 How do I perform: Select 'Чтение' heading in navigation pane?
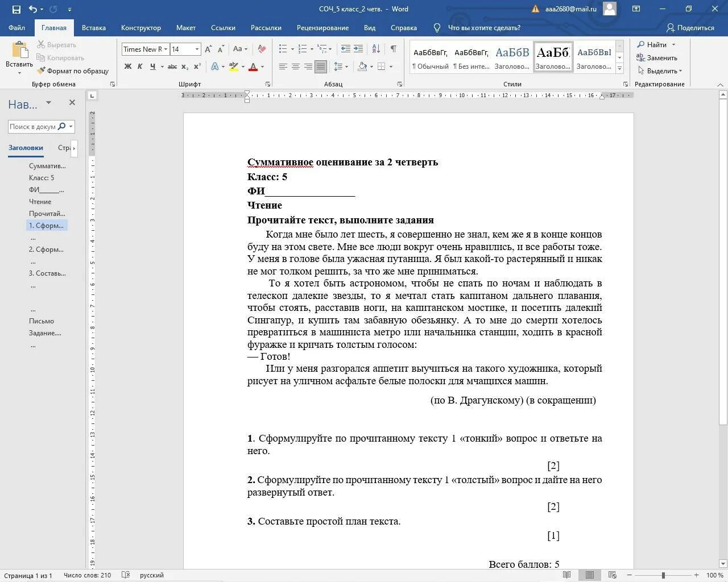coord(40,202)
